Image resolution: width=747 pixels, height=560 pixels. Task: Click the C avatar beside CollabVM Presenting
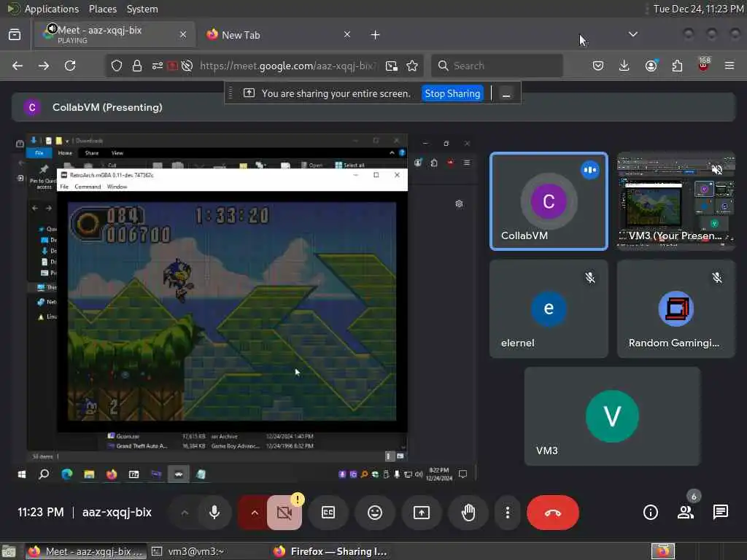point(32,107)
